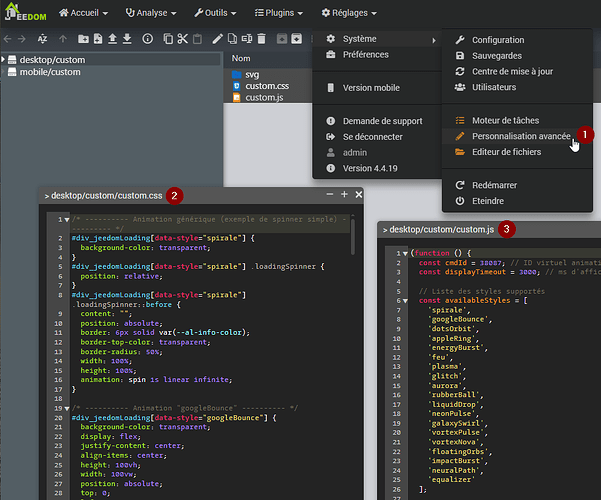The height and width of the screenshot is (500, 601).
Task: Click the clipboard paste icon
Action: coord(197,39)
